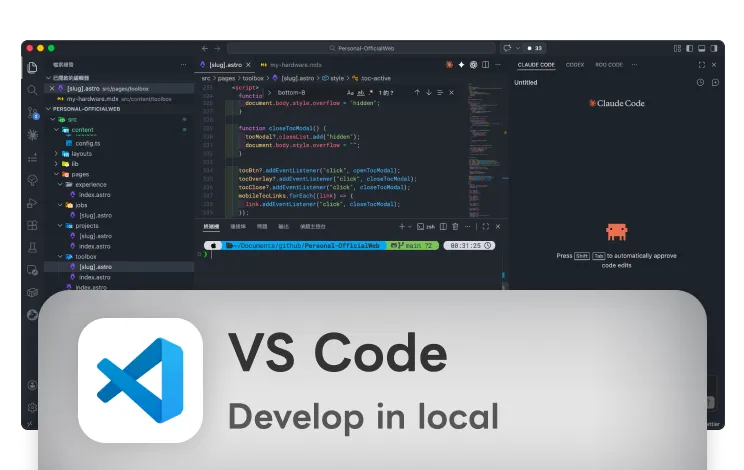Viewport: 744px width, 470px height.
Task: Open the Testing flask view
Action: click(x=32, y=248)
